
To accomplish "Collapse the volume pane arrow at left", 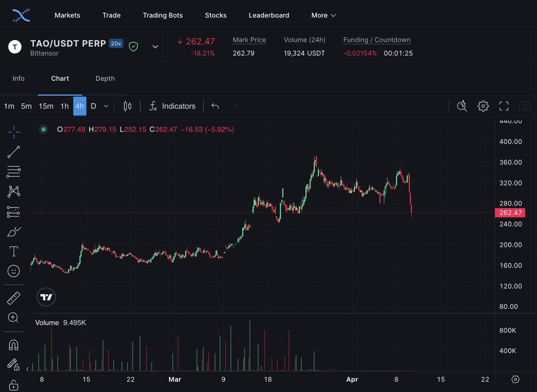I will pos(28,369).
